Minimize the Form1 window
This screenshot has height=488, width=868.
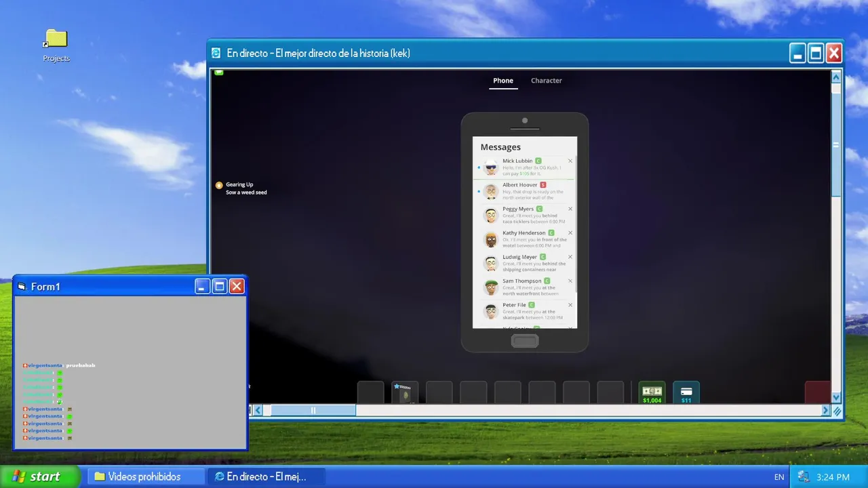202,287
